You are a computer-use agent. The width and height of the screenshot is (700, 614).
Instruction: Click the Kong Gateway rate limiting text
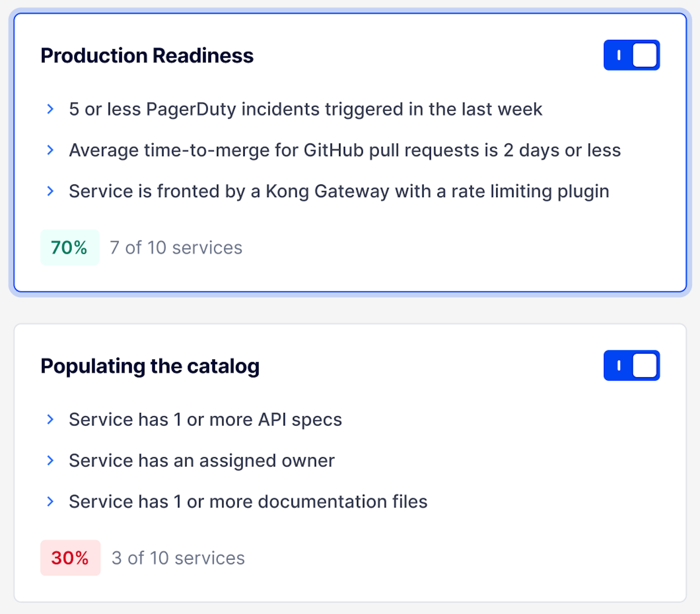[339, 191]
